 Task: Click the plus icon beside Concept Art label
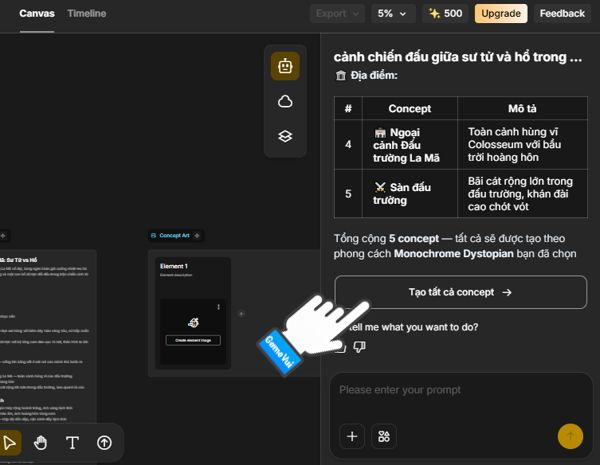[x=197, y=235]
